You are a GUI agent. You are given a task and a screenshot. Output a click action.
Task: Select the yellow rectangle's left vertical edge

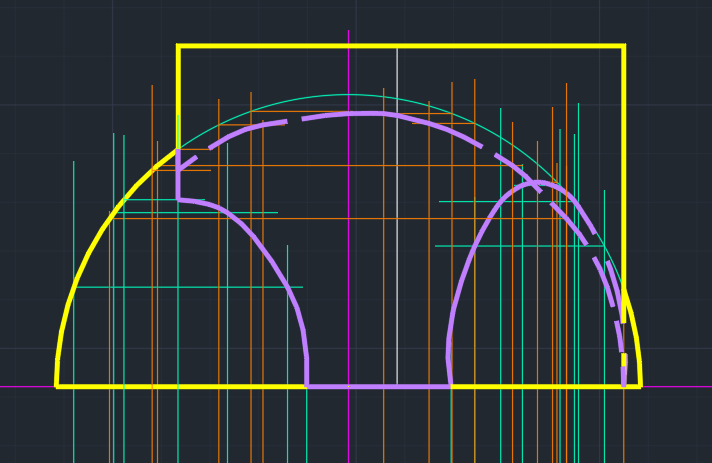coord(178,98)
